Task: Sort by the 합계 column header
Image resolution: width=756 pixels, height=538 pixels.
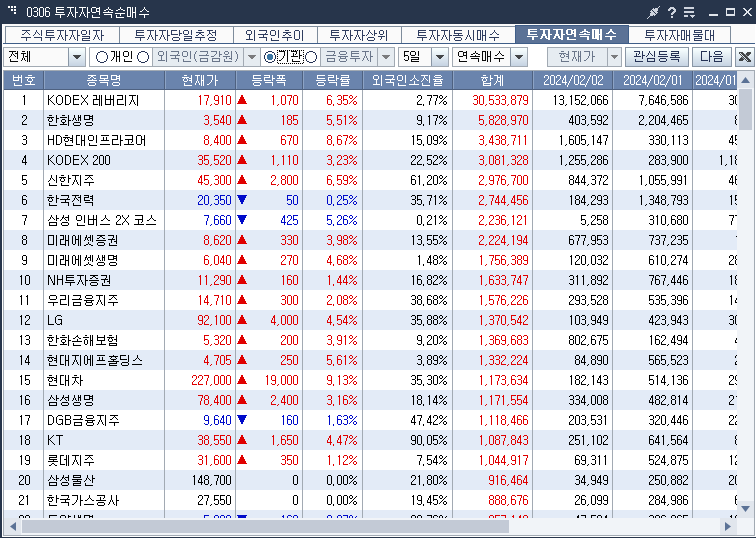Action: pos(493,80)
